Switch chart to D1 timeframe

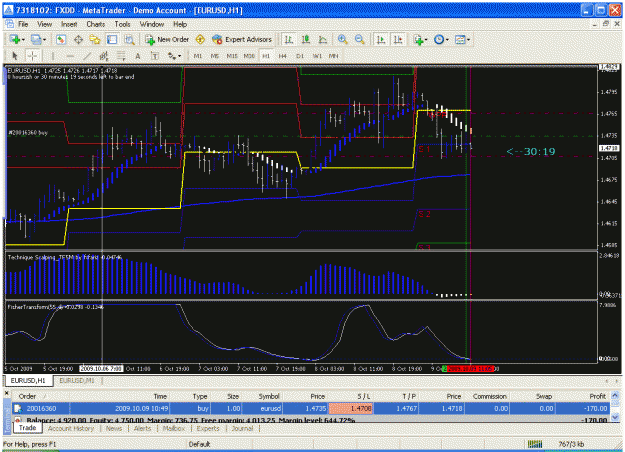coord(300,56)
